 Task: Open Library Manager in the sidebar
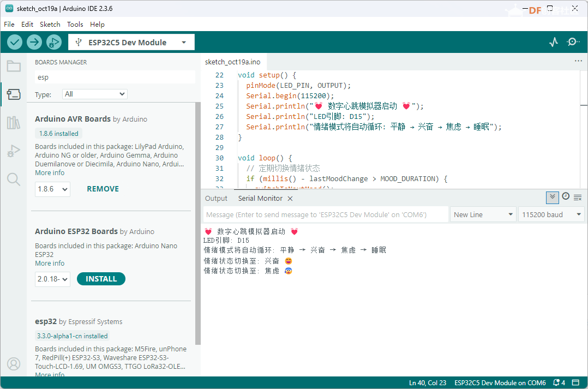14,123
